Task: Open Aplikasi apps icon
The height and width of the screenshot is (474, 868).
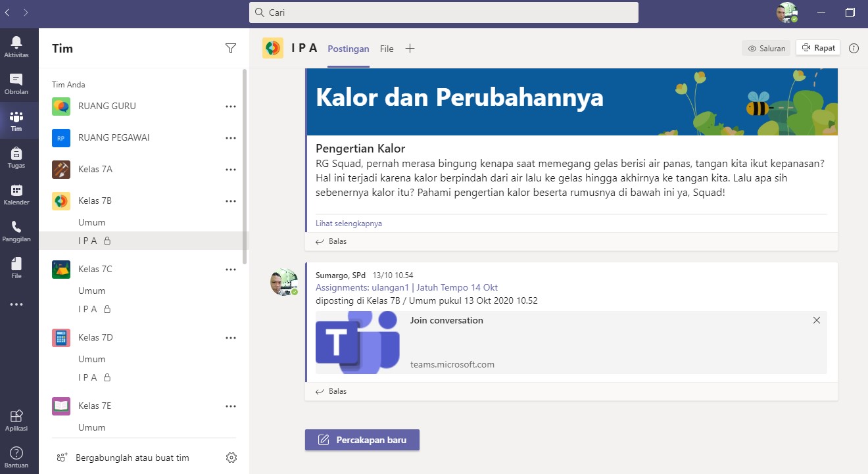Action: (16, 419)
